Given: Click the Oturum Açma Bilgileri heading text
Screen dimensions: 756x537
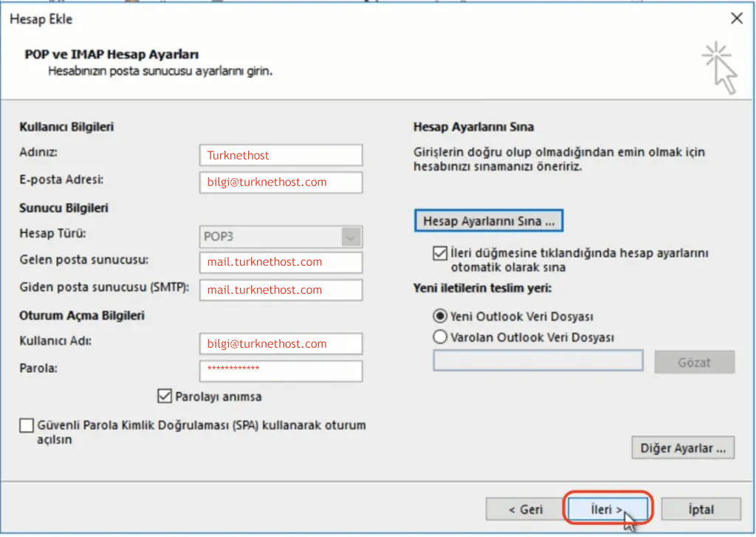Looking at the screenshot, I should 82,315.
